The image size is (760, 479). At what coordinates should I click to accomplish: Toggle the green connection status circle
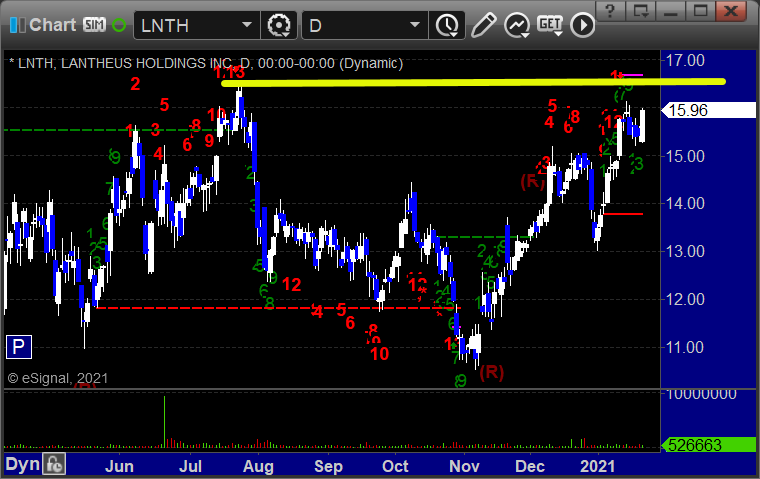pos(119,25)
